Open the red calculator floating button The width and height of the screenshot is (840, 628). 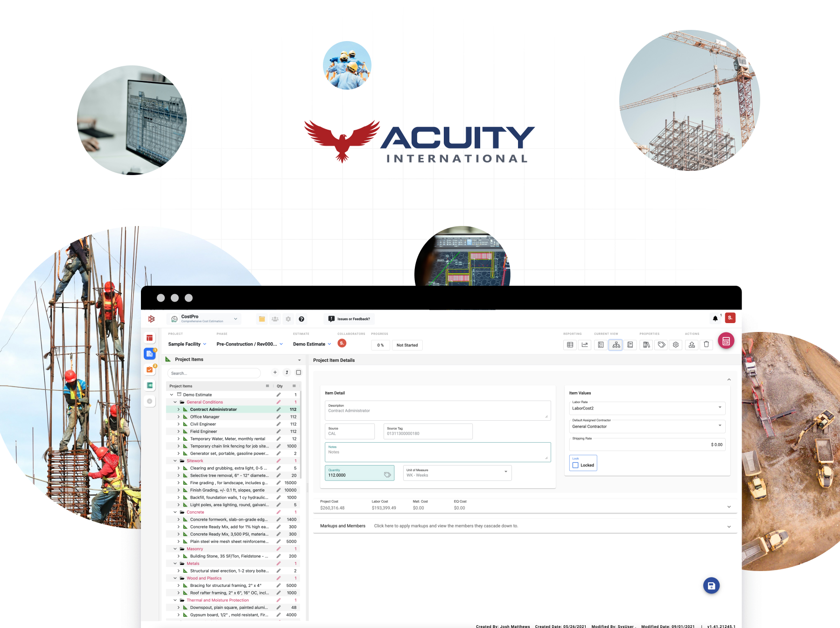click(726, 341)
